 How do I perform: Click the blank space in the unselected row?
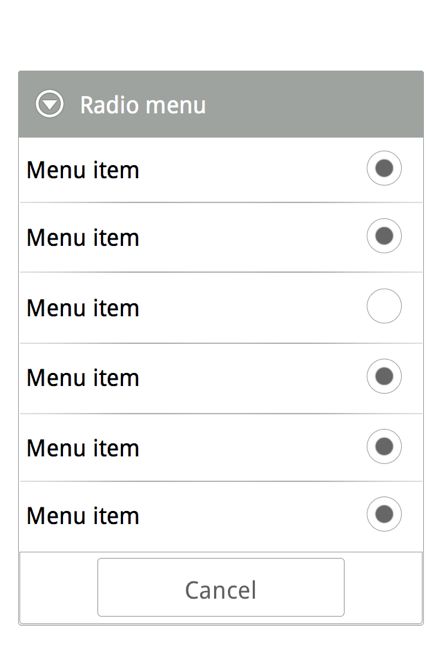tap(253, 308)
